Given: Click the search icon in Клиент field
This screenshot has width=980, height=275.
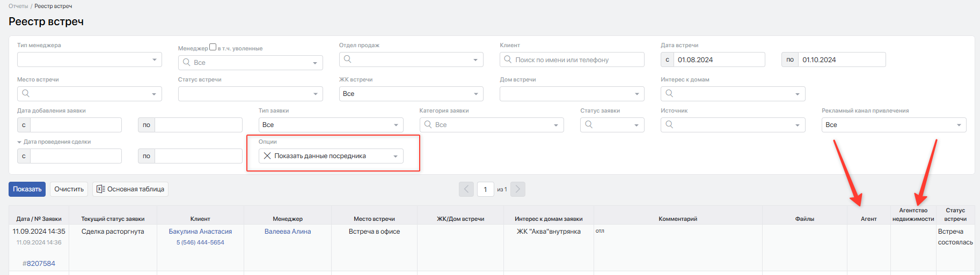Looking at the screenshot, I should click(508, 60).
